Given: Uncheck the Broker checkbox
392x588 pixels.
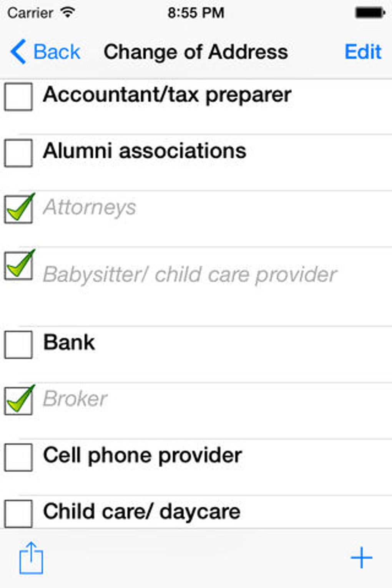Looking at the screenshot, I should pyautogui.click(x=18, y=401).
